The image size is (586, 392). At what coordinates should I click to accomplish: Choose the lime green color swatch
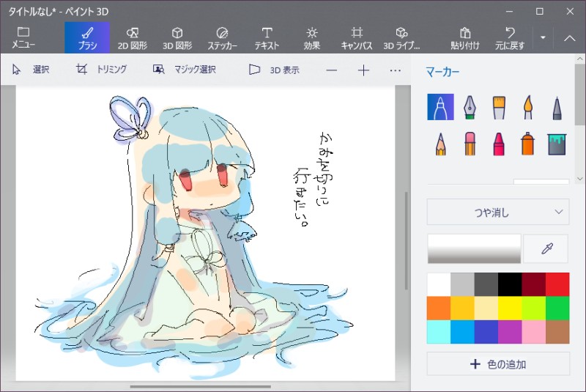click(534, 308)
